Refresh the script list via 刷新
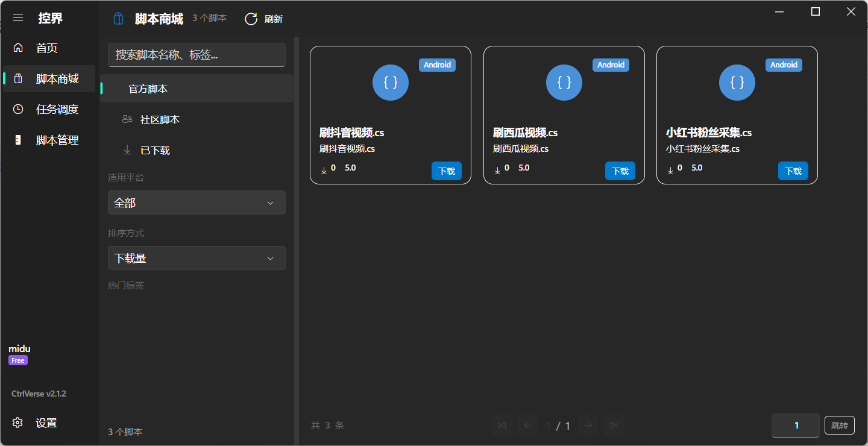 click(x=263, y=19)
